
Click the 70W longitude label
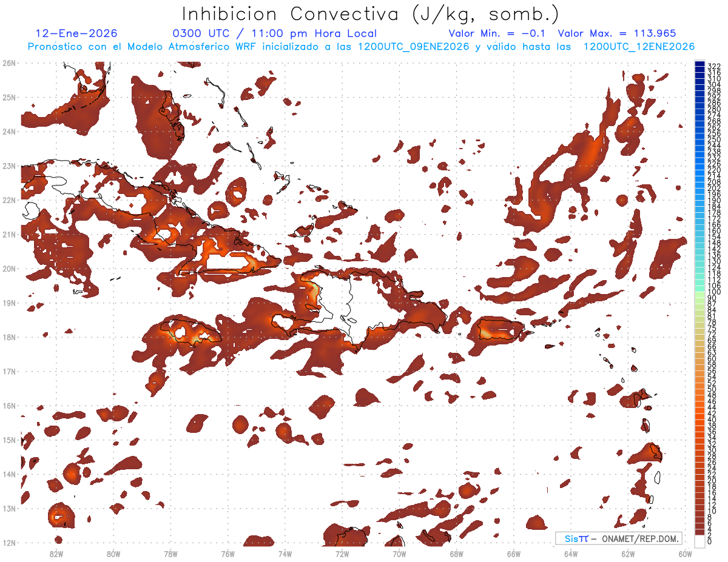click(x=399, y=554)
